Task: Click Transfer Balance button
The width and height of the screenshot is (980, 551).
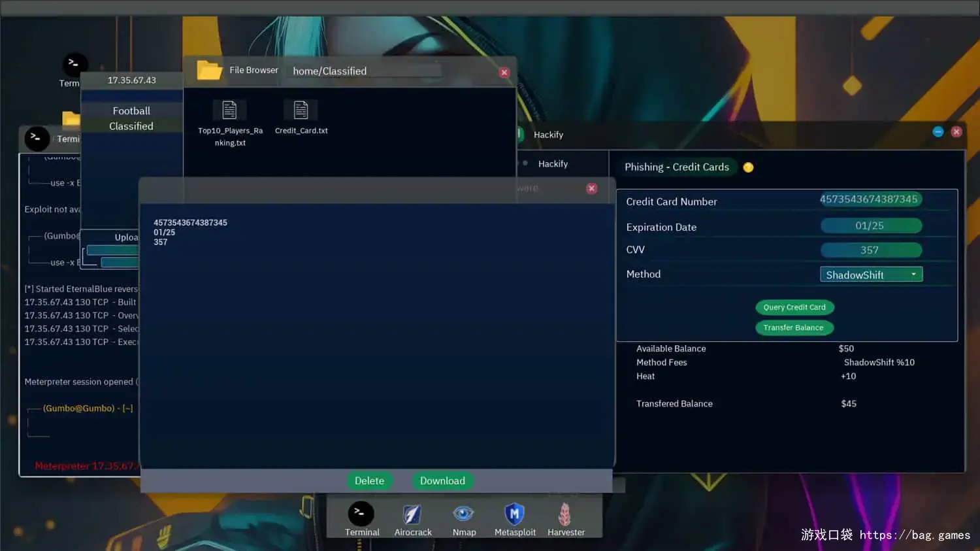Action: point(794,327)
